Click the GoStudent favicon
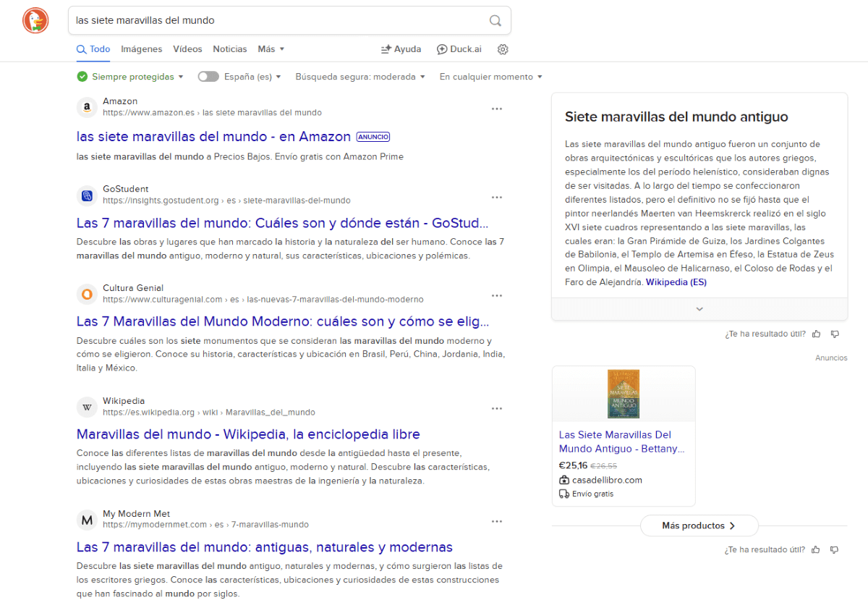This screenshot has height=608, width=868. 87,195
